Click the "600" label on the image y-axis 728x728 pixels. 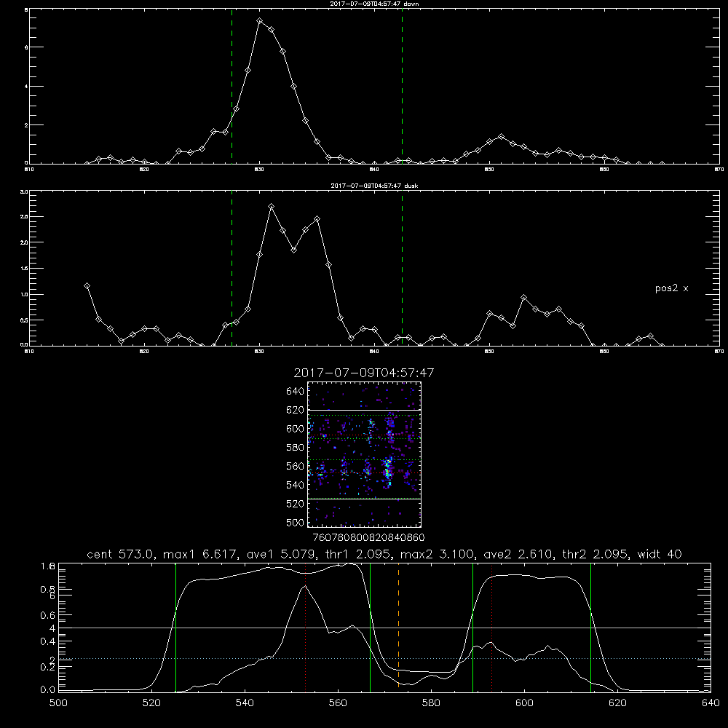[296, 429]
